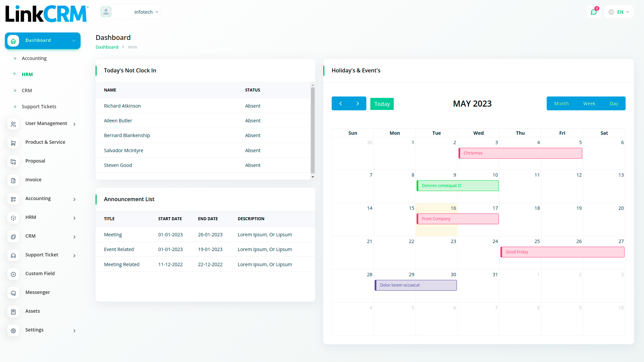Switch calendar to Day view

(x=614, y=104)
